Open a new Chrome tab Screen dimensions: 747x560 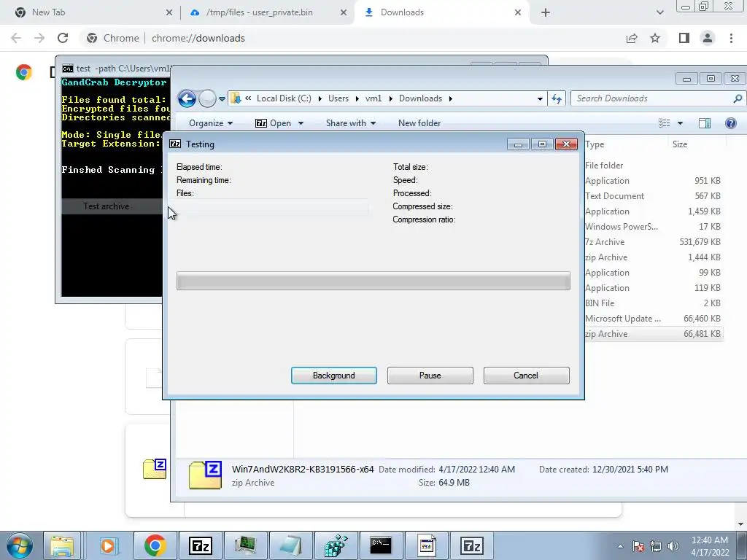tap(546, 12)
